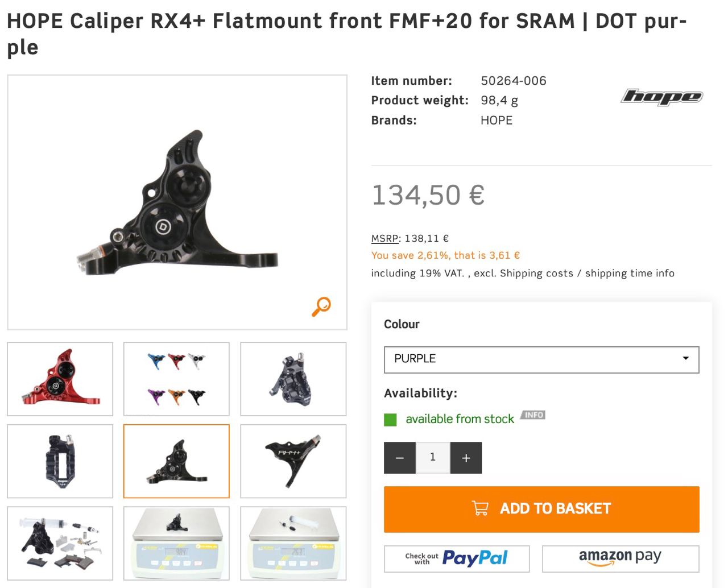Image resolution: width=728 pixels, height=588 pixels.
Task: Select the caliper parts kit thumbnail
Action: coord(60,543)
